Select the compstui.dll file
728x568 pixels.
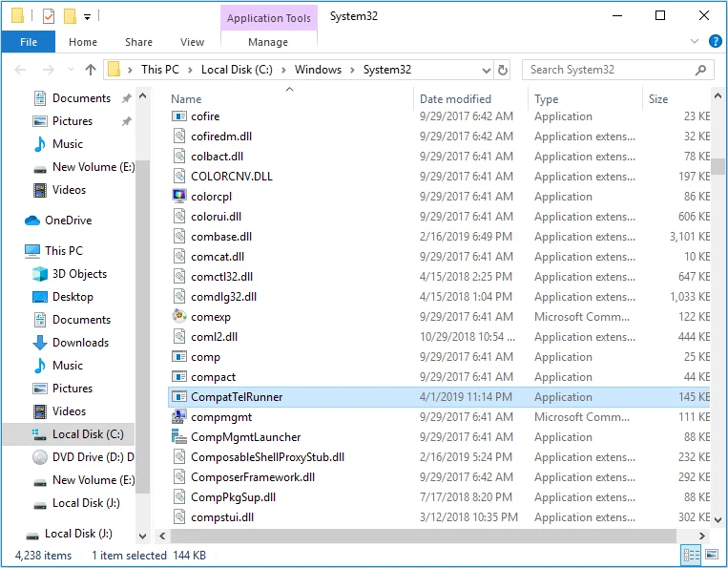pos(222,516)
